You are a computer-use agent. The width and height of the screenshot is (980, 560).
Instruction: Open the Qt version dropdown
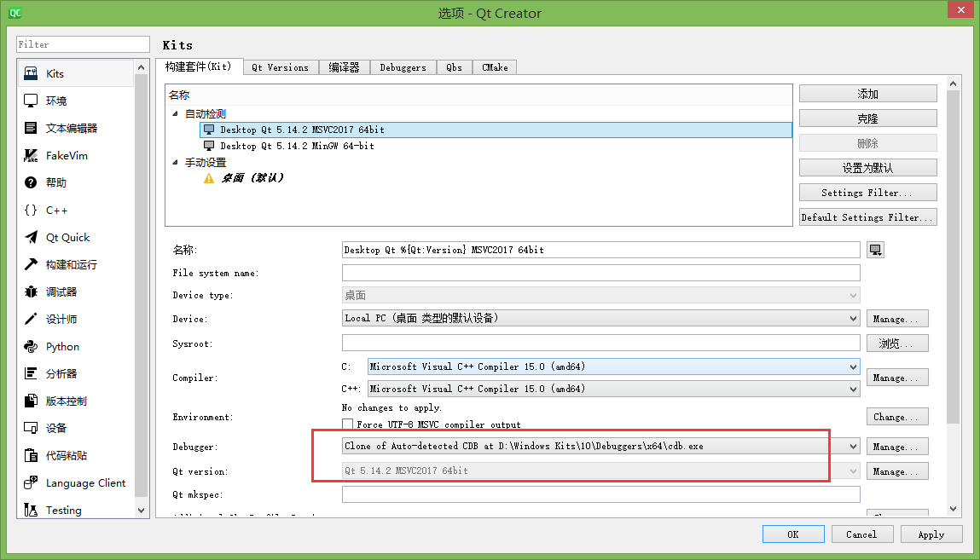coord(600,471)
